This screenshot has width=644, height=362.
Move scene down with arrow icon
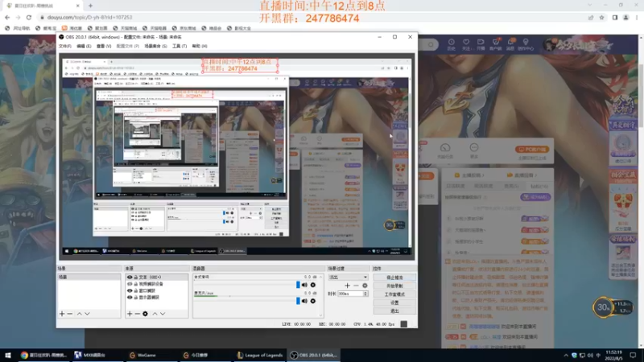[87, 314]
